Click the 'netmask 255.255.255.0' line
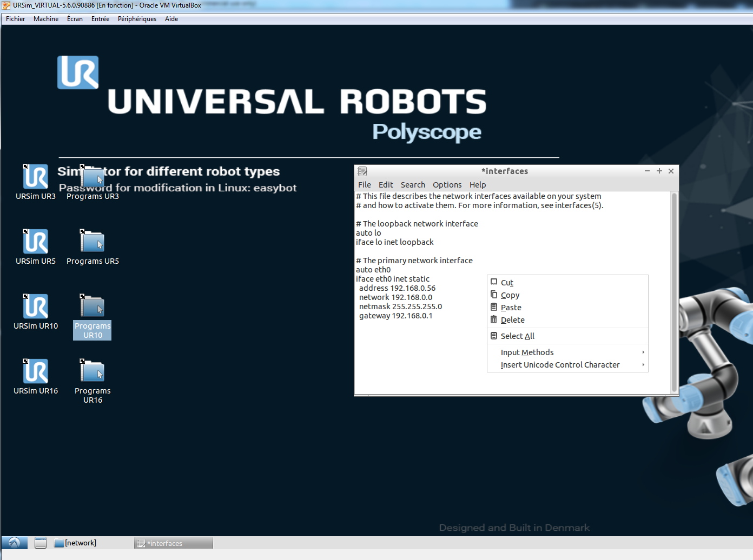Screen dimensions: 753x560 pos(400,306)
